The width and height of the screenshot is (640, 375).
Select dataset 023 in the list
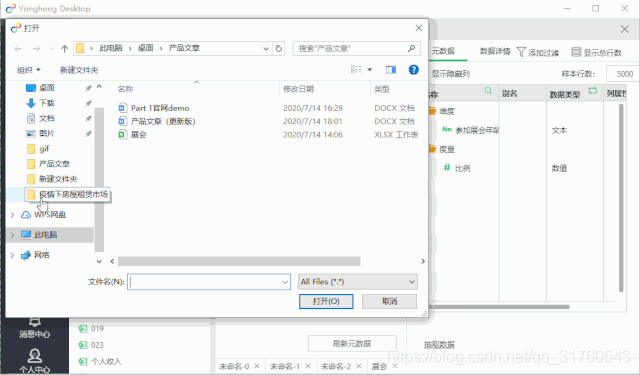click(x=97, y=345)
